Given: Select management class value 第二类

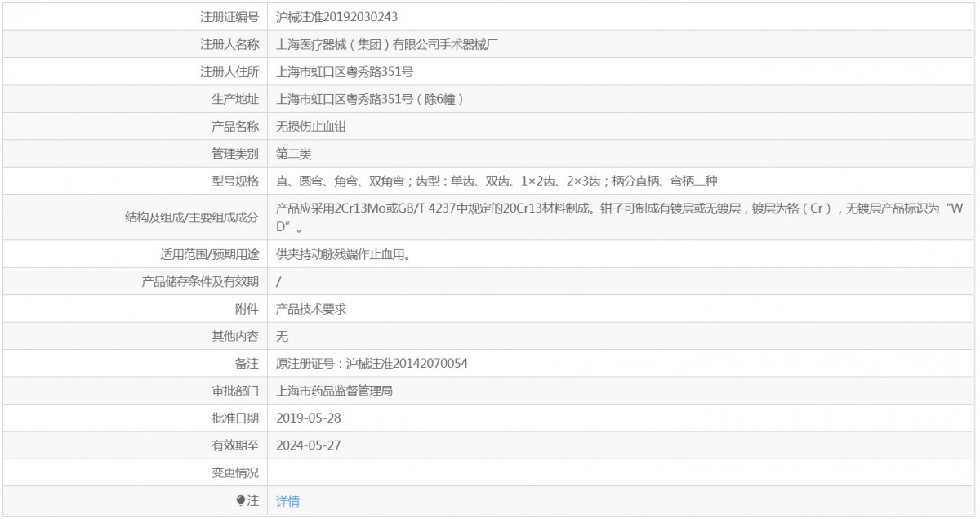Looking at the screenshot, I should 294,154.
